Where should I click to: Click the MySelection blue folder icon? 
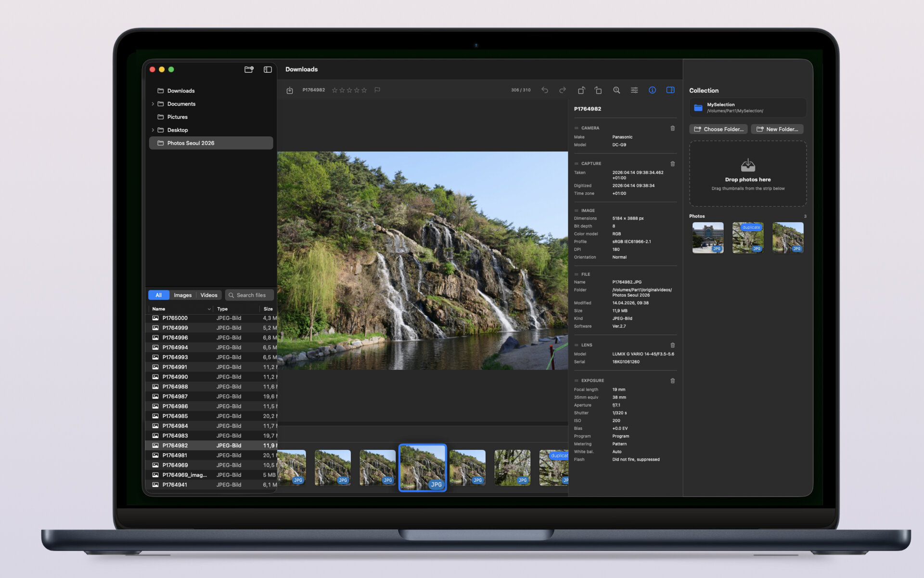pyautogui.click(x=698, y=107)
